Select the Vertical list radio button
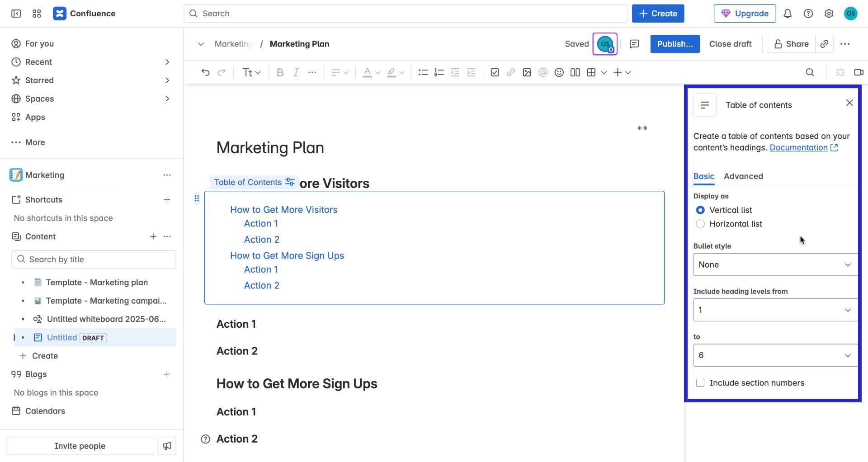The width and height of the screenshot is (868, 462). [700, 210]
